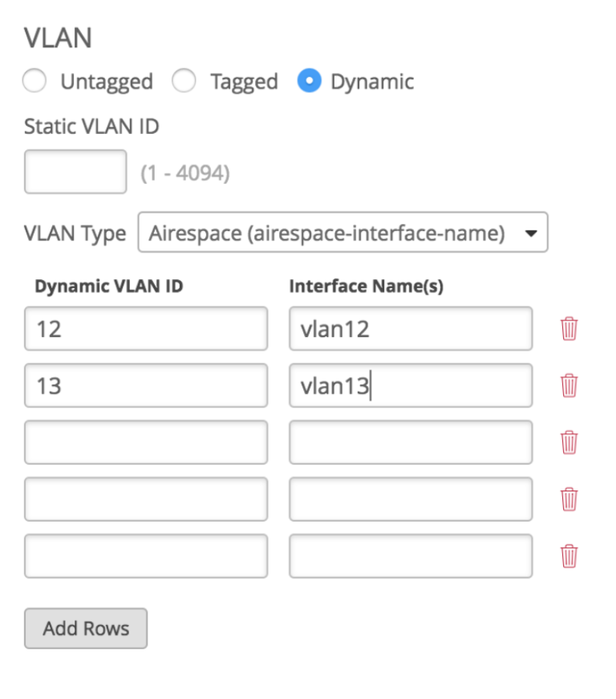616x699 pixels.
Task: Edit the Dynamic VLAN ID field containing 13
Action: [146, 386]
